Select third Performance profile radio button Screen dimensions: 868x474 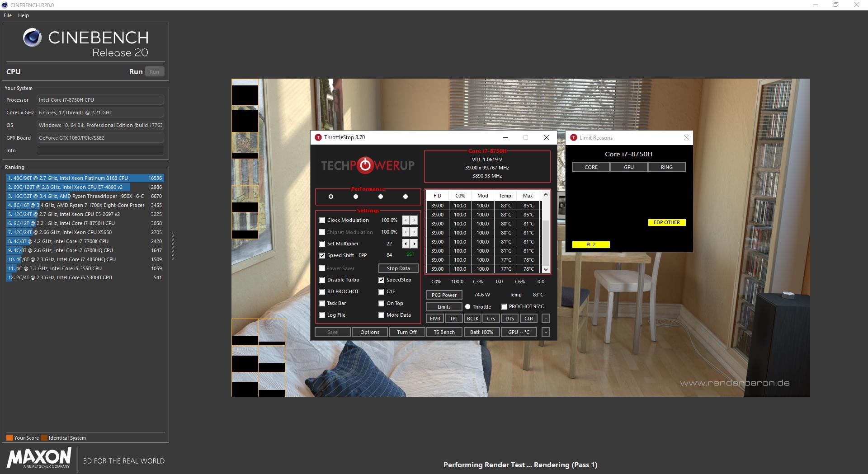click(x=381, y=197)
